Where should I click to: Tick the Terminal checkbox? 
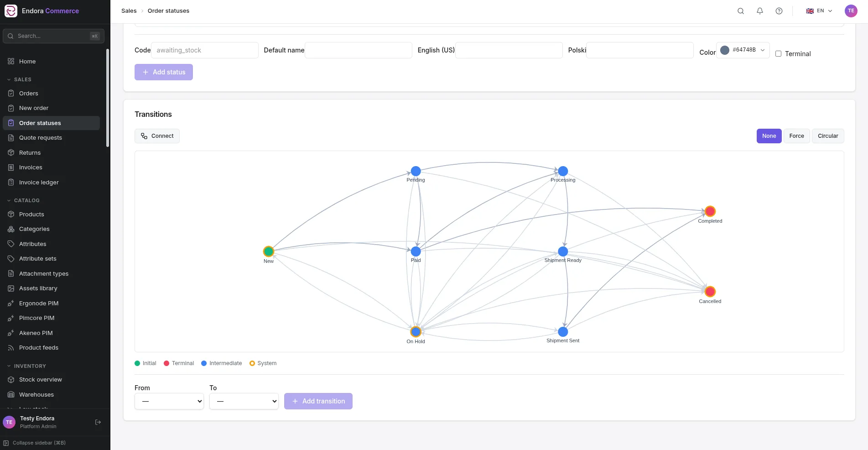coord(779,54)
